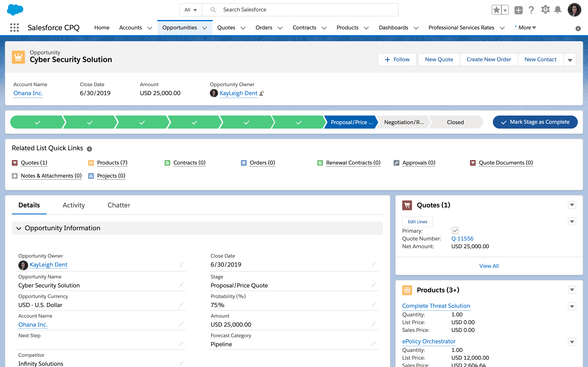Click the Products icon next to Products (7)
The width and height of the screenshot is (588, 367).
click(x=91, y=163)
